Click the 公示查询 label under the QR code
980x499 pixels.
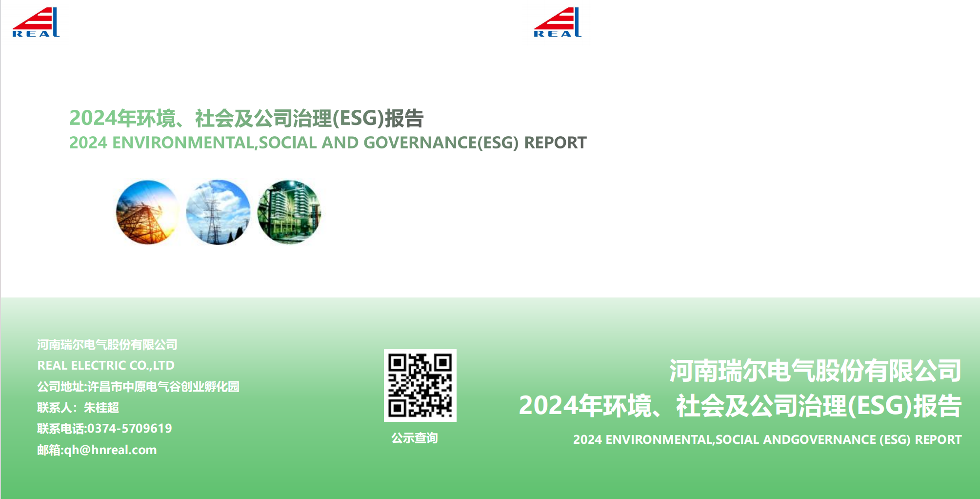[x=415, y=438]
